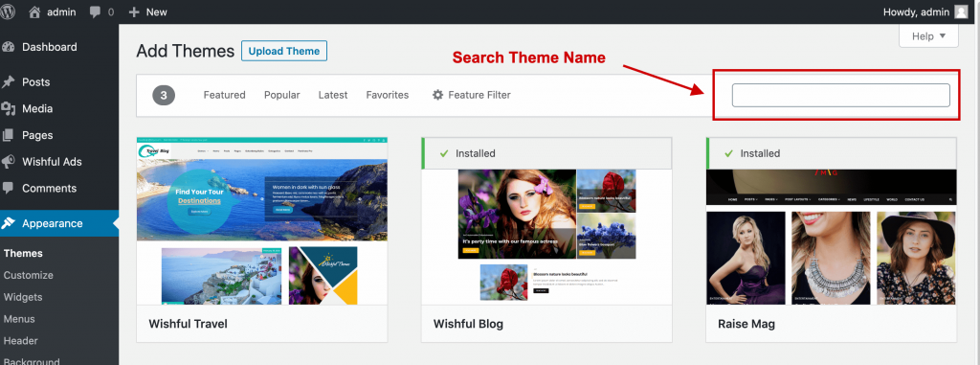This screenshot has width=980, height=365.
Task: Click Installed notice on Wishful Blog
Action: pyautogui.click(x=546, y=153)
